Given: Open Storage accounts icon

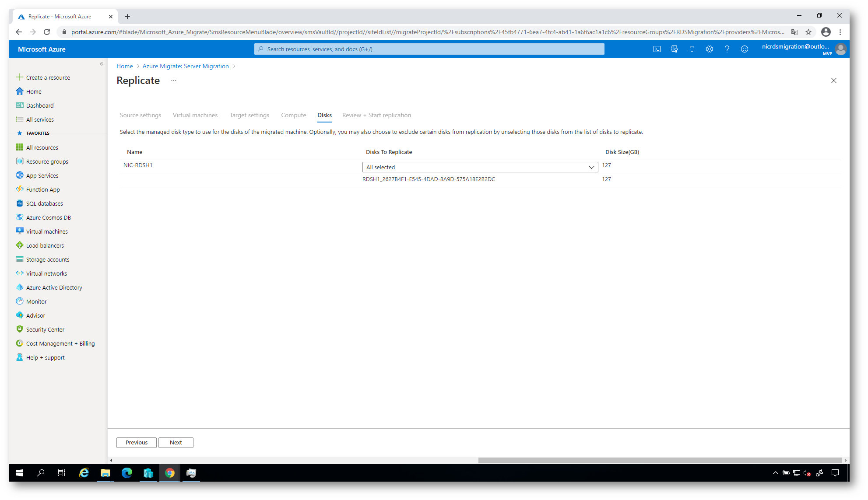Looking at the screenshot, I should [x=20, y=259].
